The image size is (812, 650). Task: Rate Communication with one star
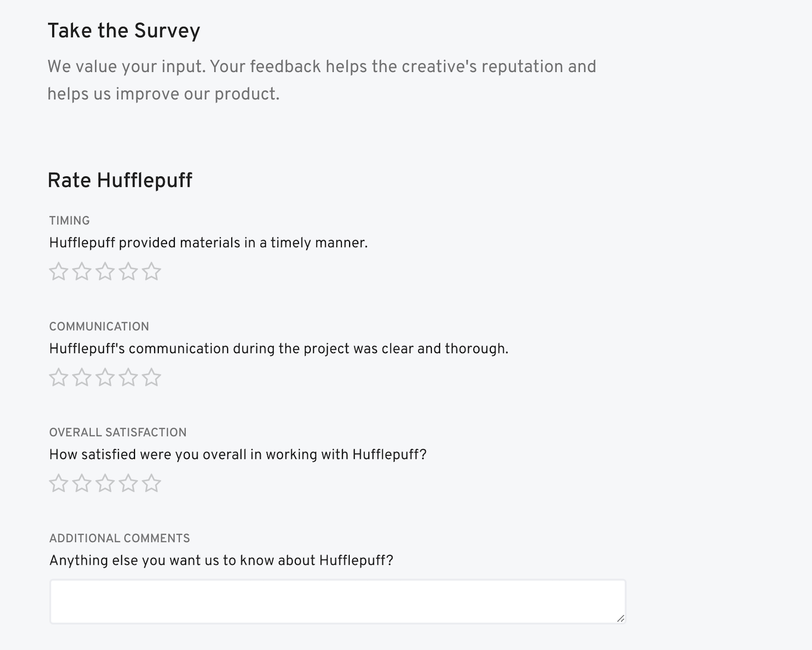(57, 377)
